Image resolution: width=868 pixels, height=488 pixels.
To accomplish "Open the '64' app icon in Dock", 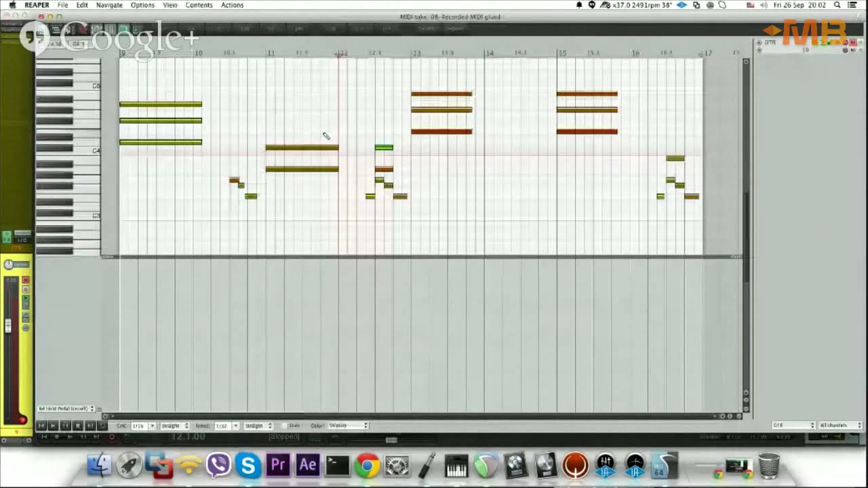I will (665, 466).
